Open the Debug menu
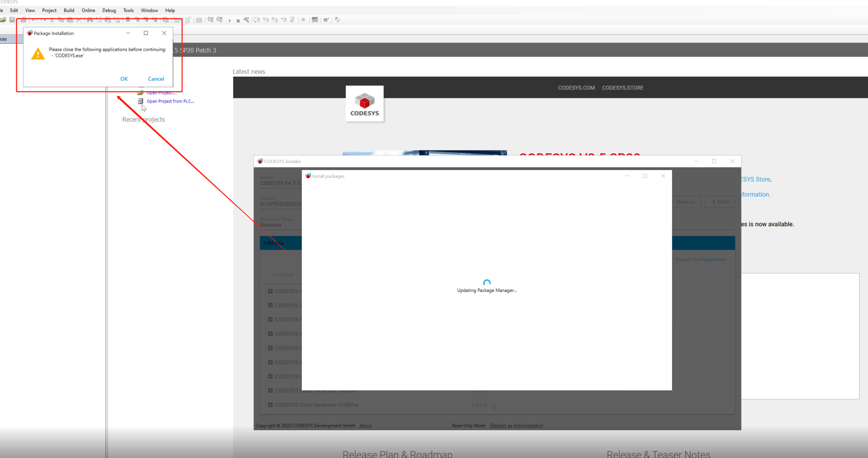 tap(109, 10)
